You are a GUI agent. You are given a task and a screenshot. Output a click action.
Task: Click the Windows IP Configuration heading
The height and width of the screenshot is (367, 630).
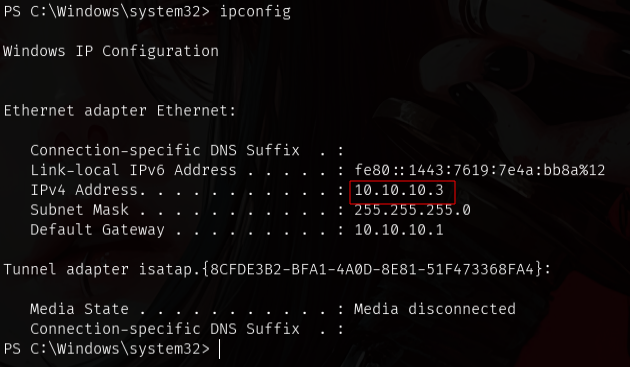coord(111,51)
